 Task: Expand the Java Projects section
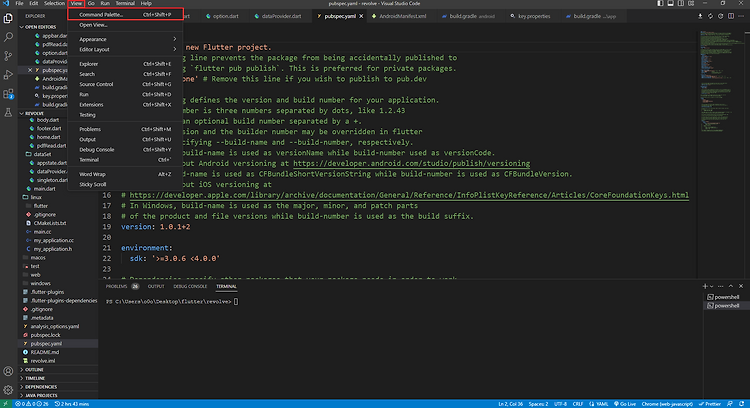[58, 396]
